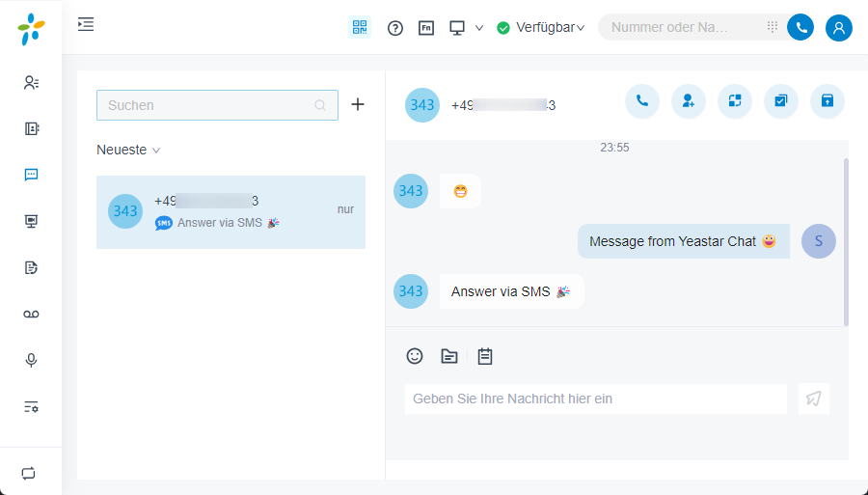Image resolution: width=868 pixels, height=495 pixels.
Task: Open the user profile avatar menu
Action: pyautogui.click(x=839, y=28)
